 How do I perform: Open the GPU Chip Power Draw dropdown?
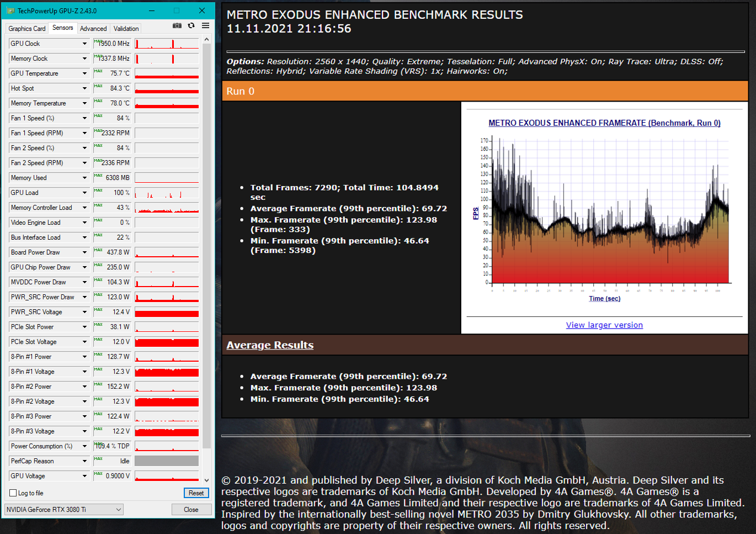(x=84, y=267)
